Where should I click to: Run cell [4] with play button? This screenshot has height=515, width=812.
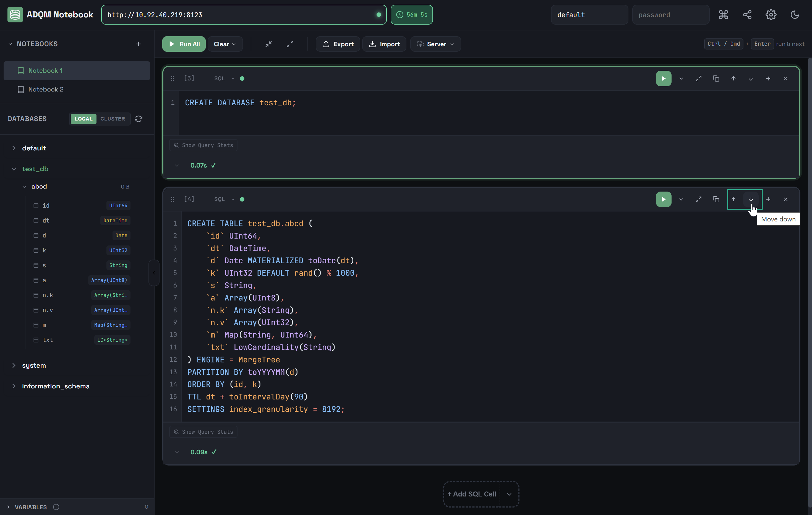pyautogui.click(x=663, y=199)
